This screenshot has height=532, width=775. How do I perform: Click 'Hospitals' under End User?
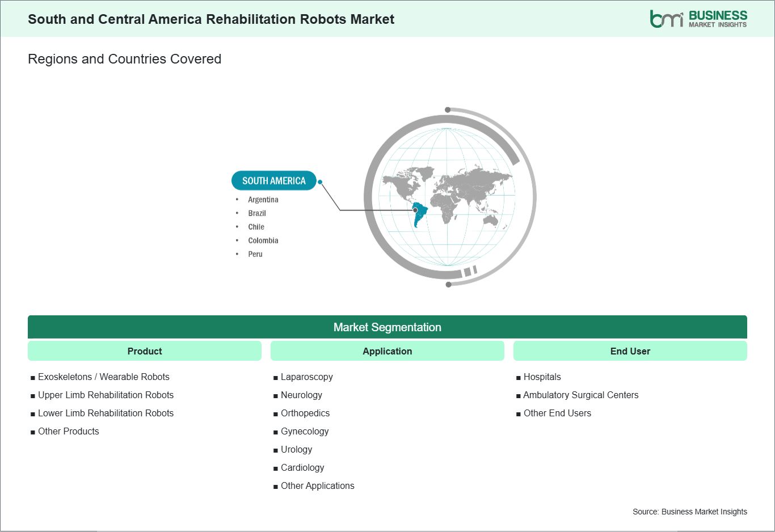[542, 377]
